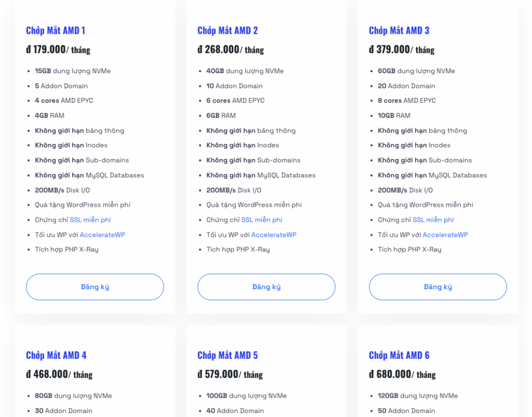Click Đăng ký button for Chớp Mắt AMD 1
The image size is (532, 417).
[x=95, y=287]
